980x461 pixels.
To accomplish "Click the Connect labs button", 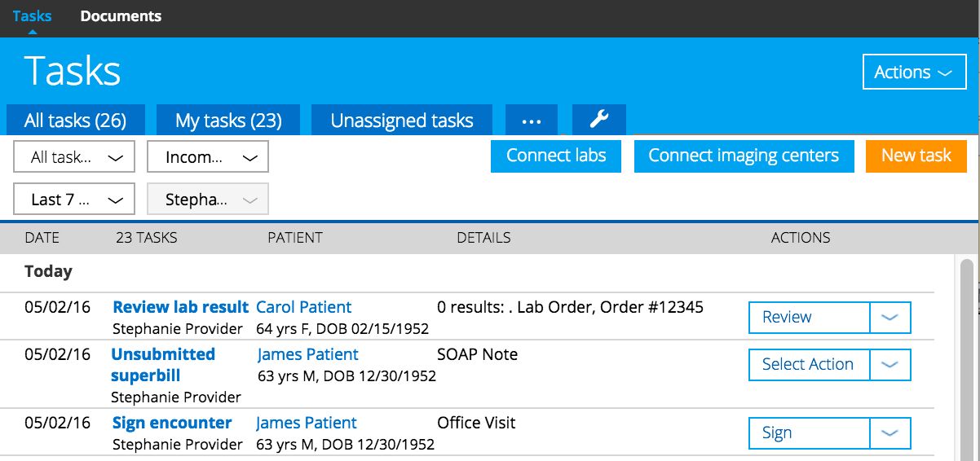I will 556,156.
